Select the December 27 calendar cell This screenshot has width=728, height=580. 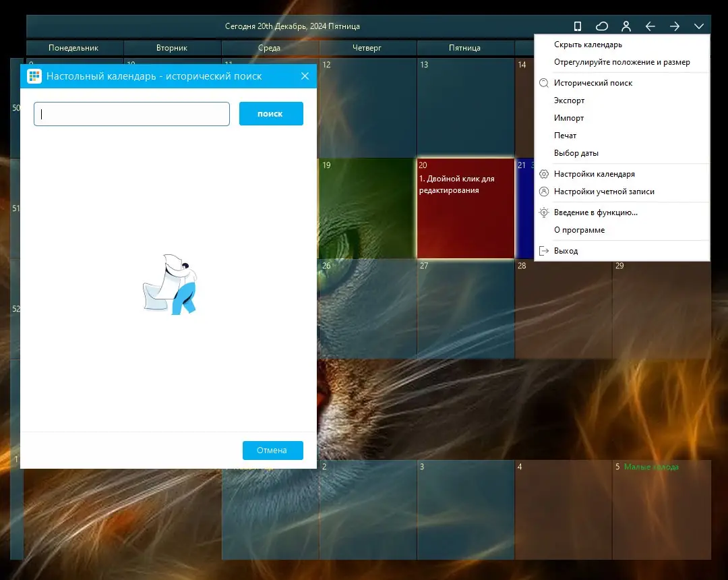(x=465, y=309)
